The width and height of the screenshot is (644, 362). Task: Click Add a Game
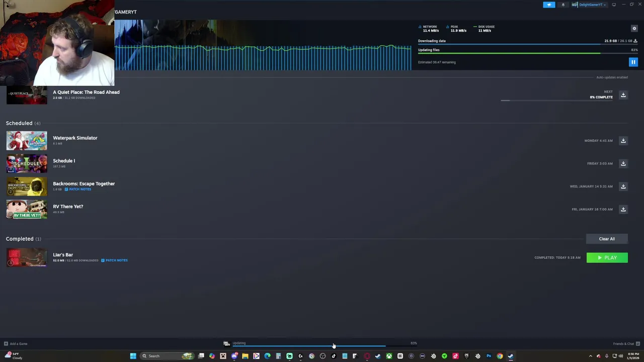point(16,344)
